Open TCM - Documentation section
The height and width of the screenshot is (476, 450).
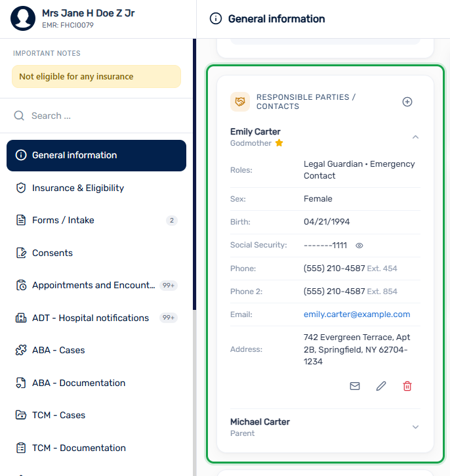pyautogui.click(x=96, y=448)
